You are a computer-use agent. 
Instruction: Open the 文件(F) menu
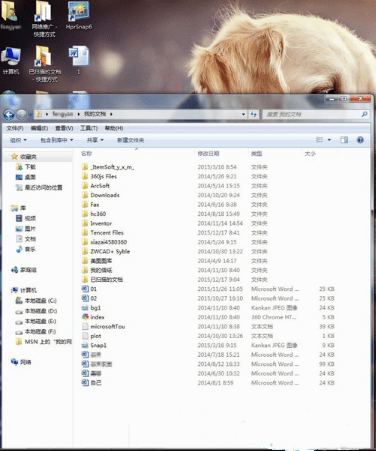pyautogui.click(x=15, y=128)
